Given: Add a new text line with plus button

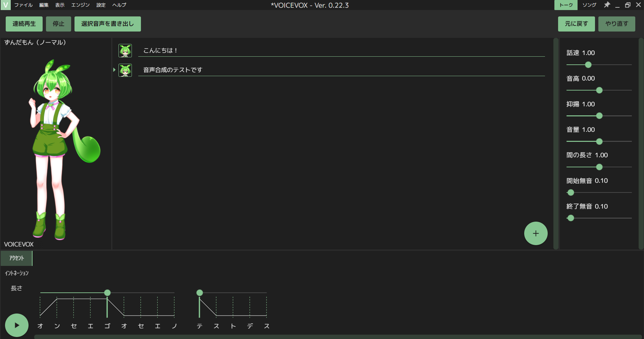Looking at the screenshot, I should point(536,233).
